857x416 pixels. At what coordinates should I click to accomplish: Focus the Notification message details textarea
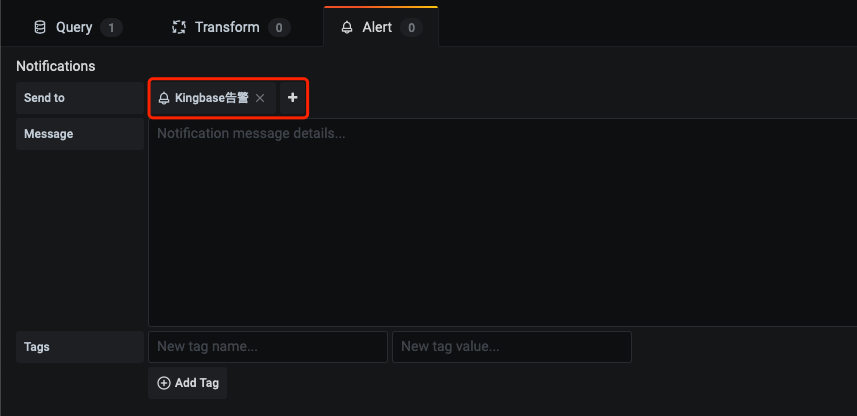[502, 222]
